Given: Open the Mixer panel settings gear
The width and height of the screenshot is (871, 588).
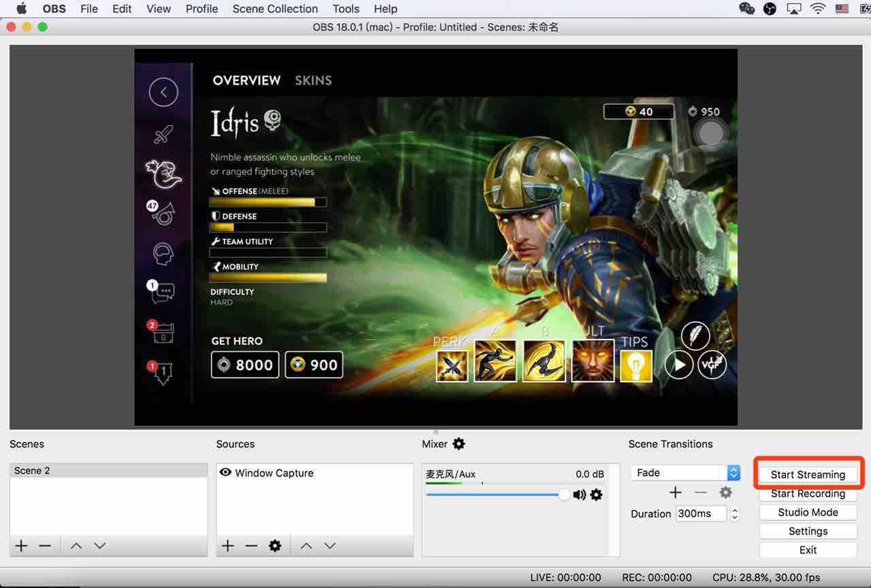Looking at the screenshot, I should click(458, 444).
